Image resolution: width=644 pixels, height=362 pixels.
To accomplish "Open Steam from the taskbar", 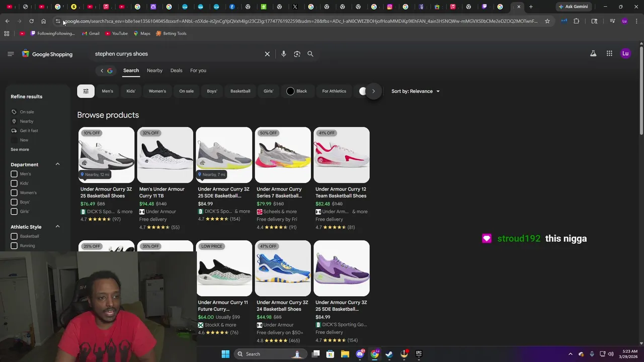I will tap(389, 354).
